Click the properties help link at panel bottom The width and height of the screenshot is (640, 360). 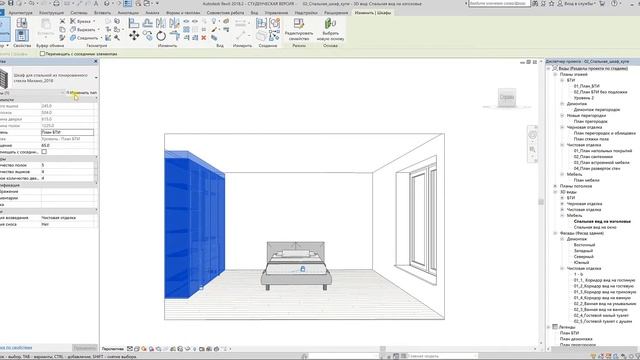pyautogui.click(x=16, y=348)
